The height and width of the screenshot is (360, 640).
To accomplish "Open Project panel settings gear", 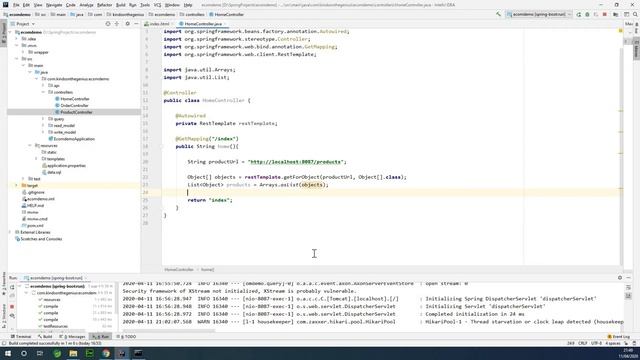I will [x=127, y=24].
